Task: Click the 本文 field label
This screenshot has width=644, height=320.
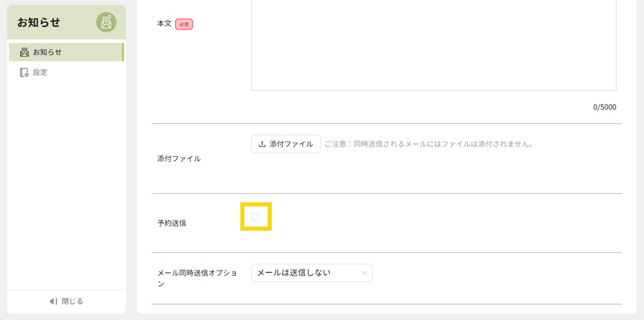Action: click(x=164, y=24)
